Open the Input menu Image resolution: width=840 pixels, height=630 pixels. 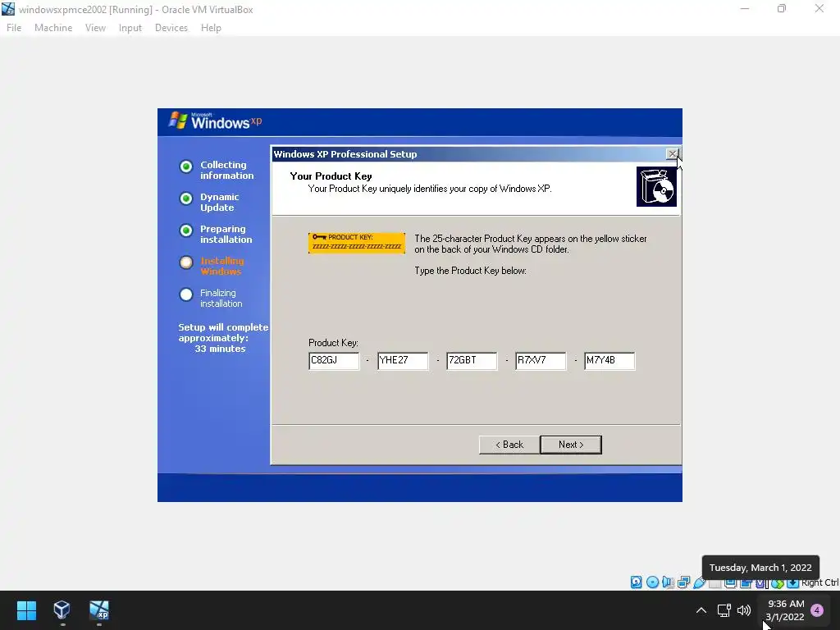130,28
